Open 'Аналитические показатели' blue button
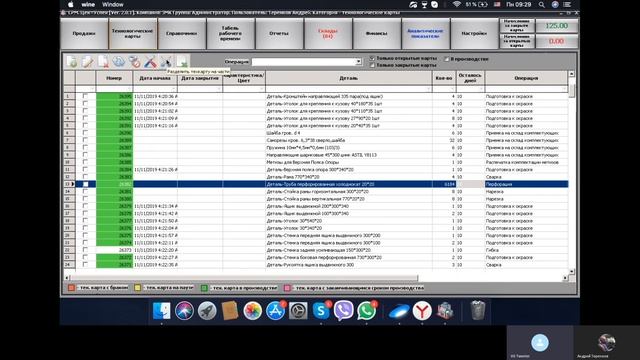The image size is (640, 360). pos(425,33)
